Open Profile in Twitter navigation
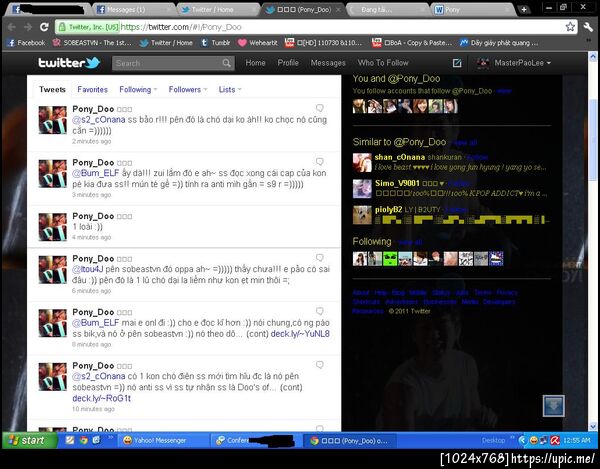 tap(288, 63)
